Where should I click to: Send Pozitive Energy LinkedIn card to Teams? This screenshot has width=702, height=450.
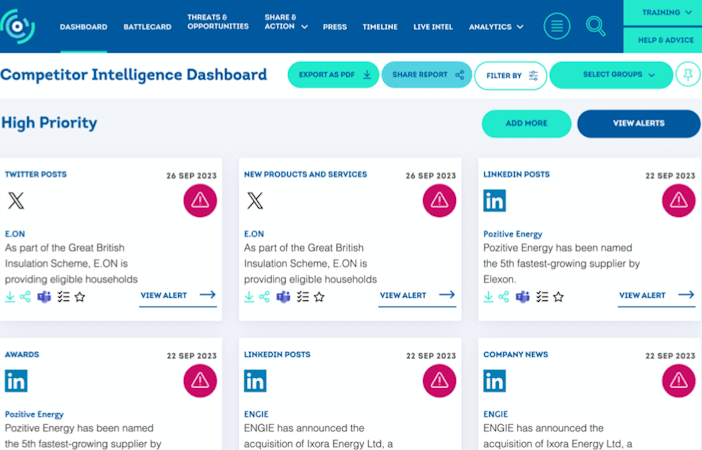[523, 297]
